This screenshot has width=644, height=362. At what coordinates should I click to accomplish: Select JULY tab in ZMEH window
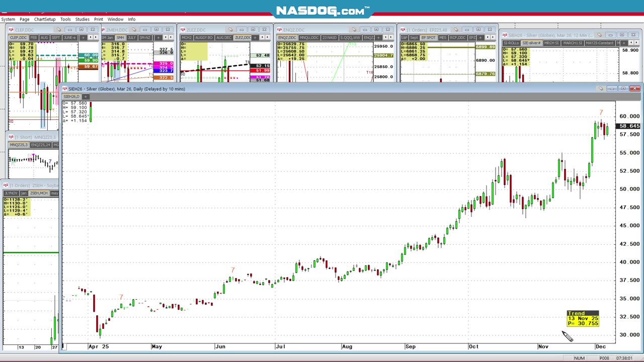(x=132, y=38)
